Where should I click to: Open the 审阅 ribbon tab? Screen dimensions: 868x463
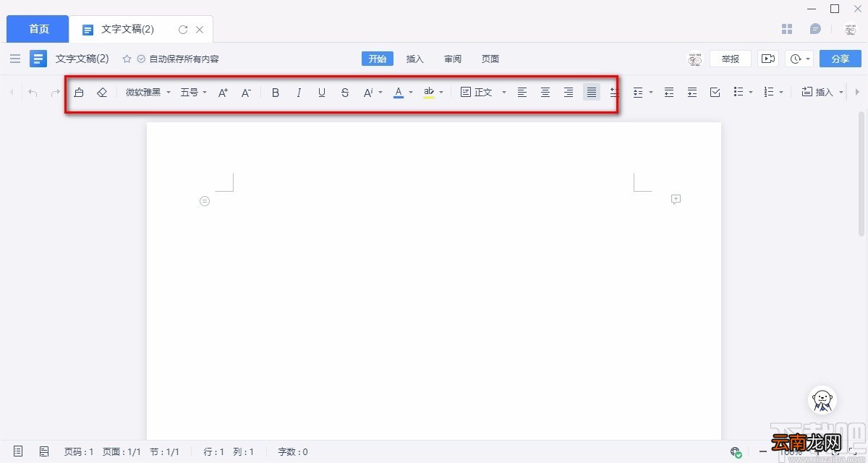pyautogui.click(x=453, y=59)
